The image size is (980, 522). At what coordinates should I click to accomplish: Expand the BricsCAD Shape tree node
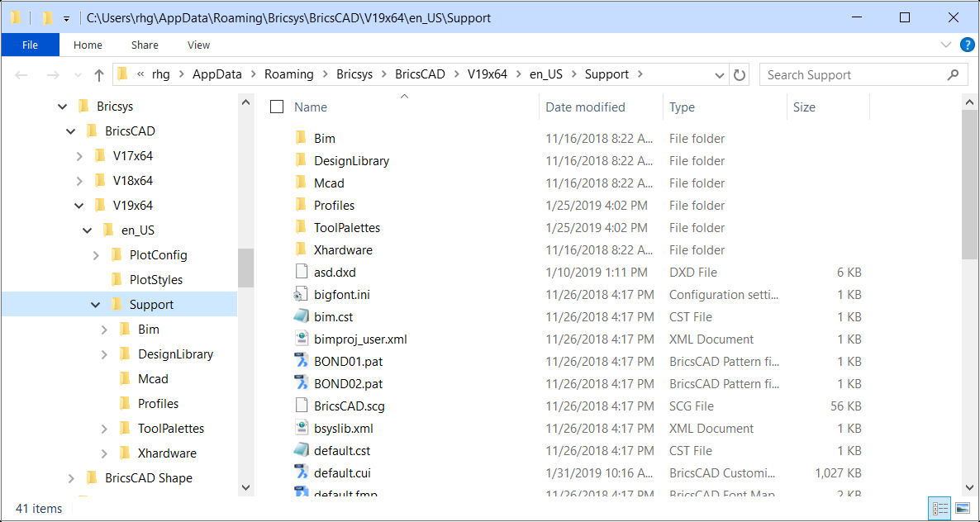point(71,478)
